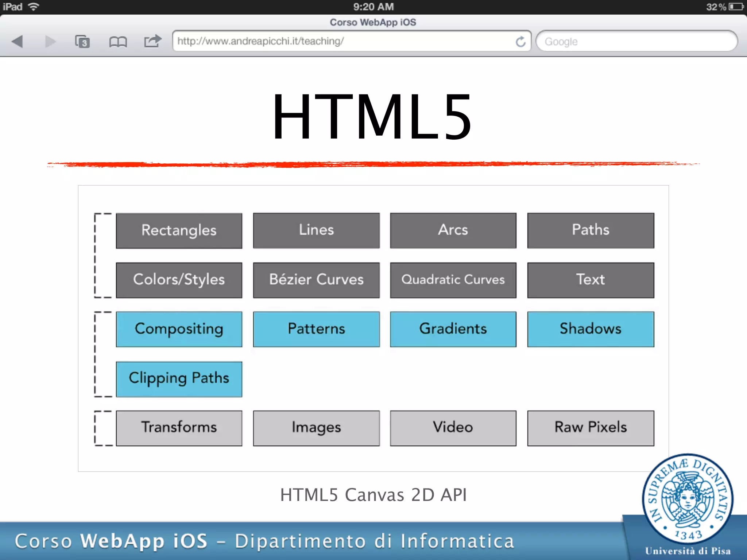Image resolution: width=747 pixels, height=560 pixels.
Task: Select the Clipping Paths box
Action: pos(179,379)
